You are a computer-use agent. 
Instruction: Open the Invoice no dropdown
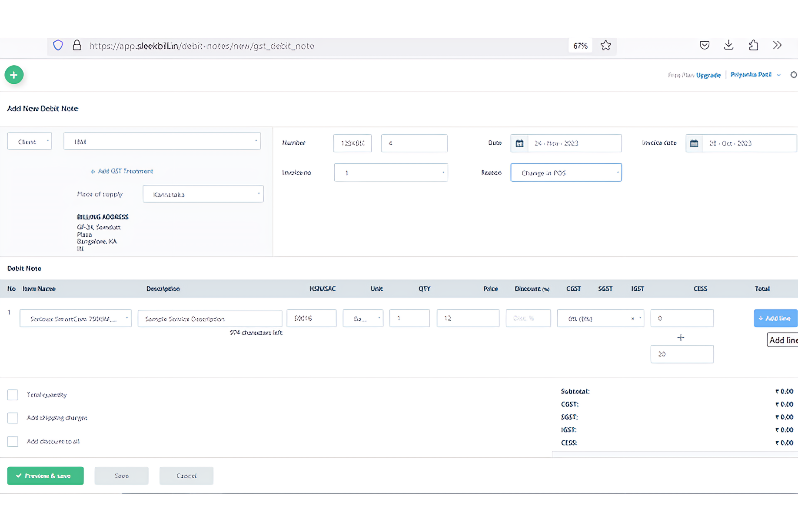[391, 173]
